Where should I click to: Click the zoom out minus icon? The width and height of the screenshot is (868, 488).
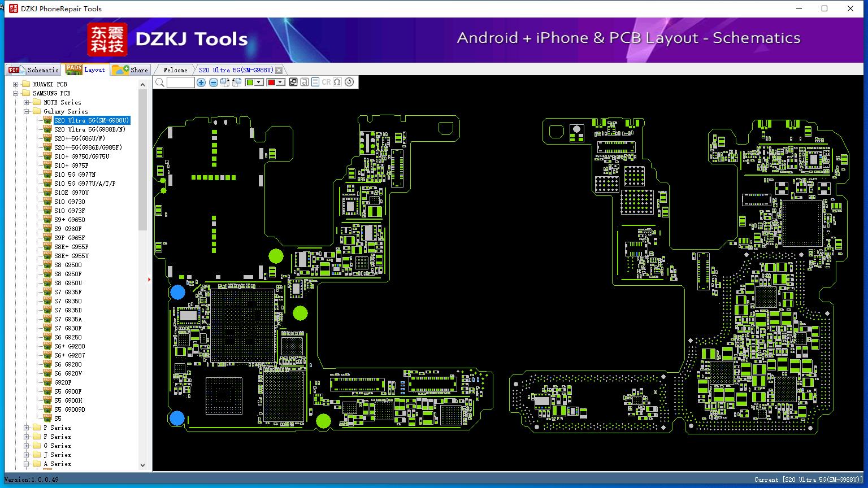[x=214, y=82]
